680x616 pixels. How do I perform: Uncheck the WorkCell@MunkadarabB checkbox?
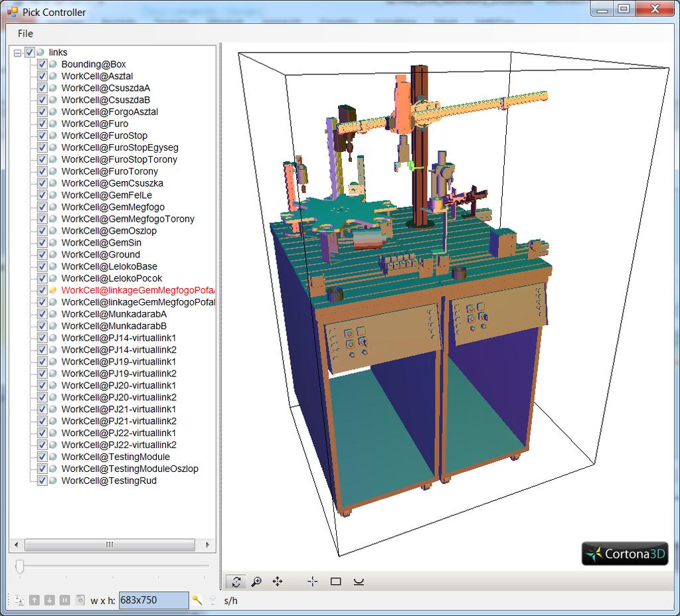click(42, 326)
